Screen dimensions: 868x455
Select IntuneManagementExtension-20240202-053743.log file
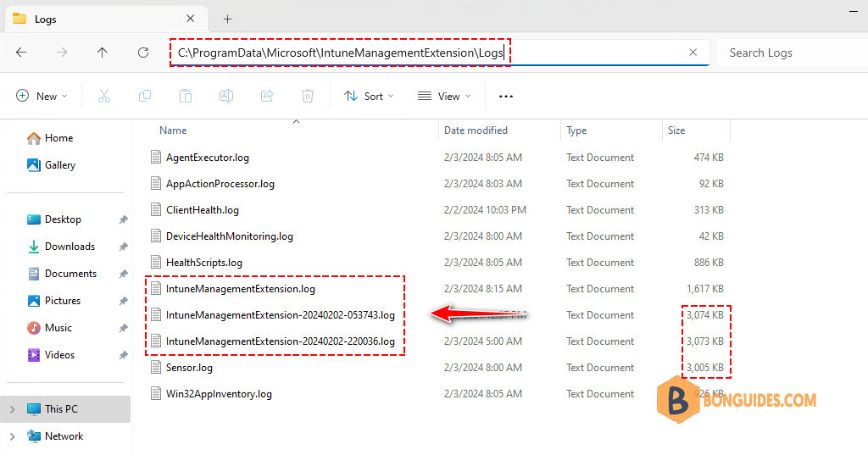click(280, 315)
